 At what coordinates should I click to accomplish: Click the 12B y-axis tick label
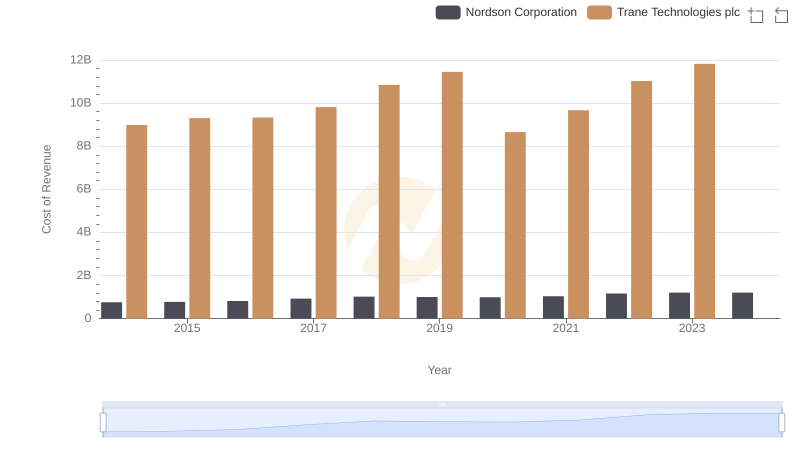[80, 60]
